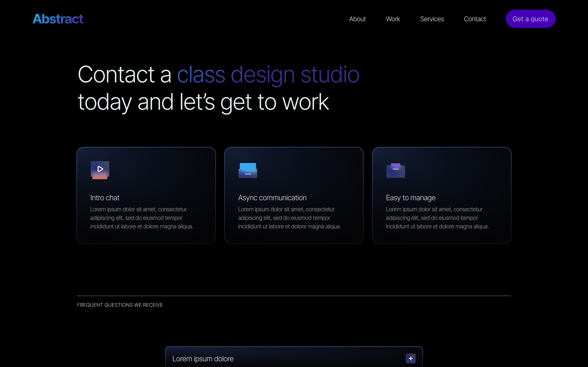Image resolution: width=588 pixels, height=367 pixels.
Task: Open the About page from the navigation
Action: click(357, 19)
